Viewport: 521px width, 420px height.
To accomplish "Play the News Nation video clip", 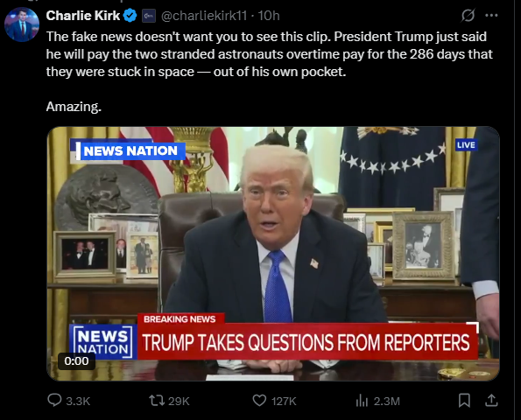I will tap(273, 254).
